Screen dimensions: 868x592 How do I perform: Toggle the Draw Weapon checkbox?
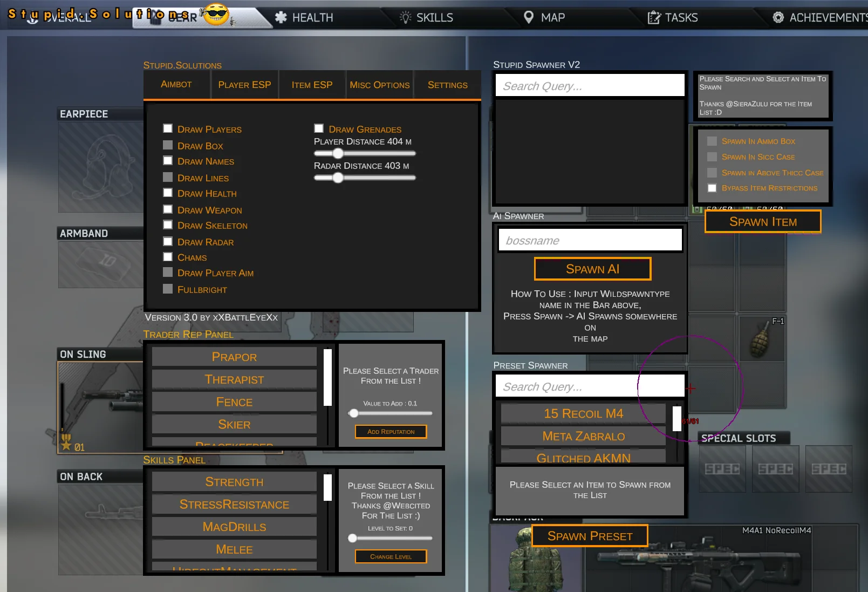[x=168, y=209]
